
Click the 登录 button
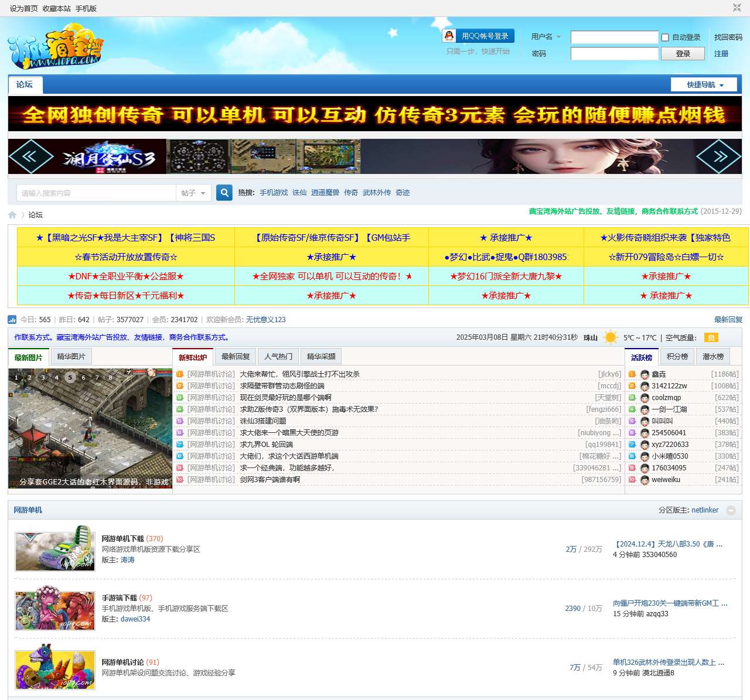click(x=683, y=53)
